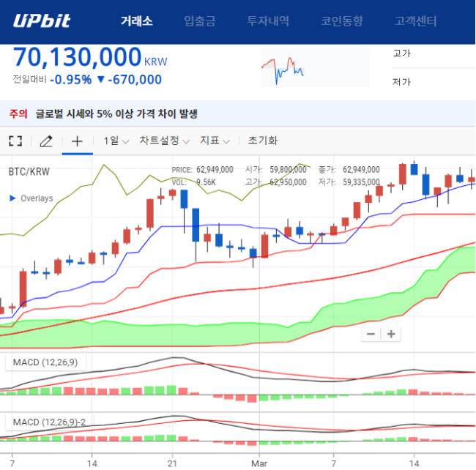This screenshot has height=470, width=476.
Task: Open the 1일 interval dropdown
Action: 116,141
